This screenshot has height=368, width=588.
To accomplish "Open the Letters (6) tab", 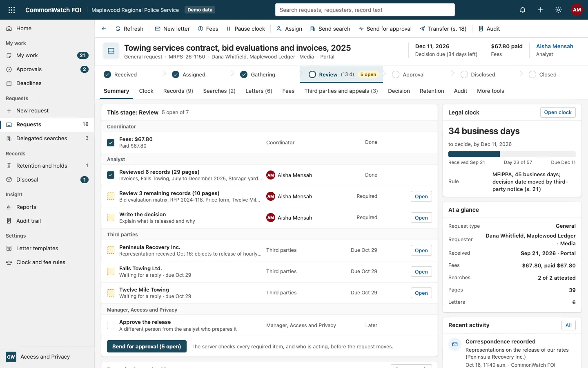I will [x=259, y=91].
